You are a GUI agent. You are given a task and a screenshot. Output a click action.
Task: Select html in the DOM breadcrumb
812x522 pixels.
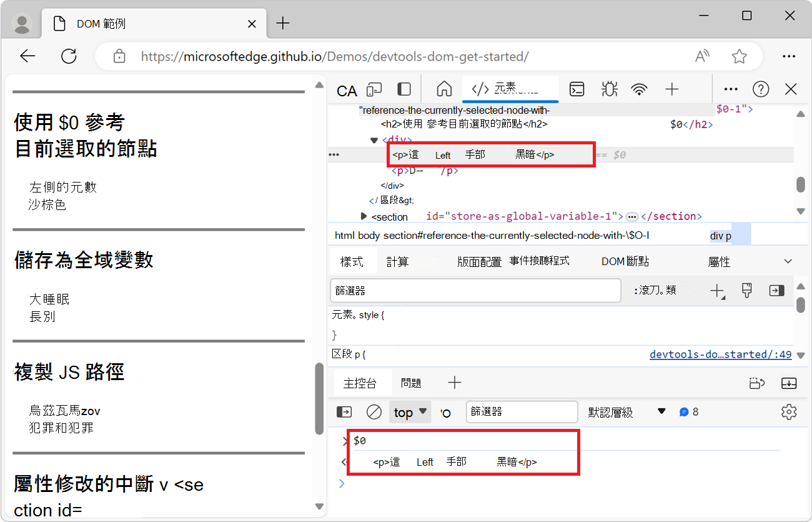[345, 236]
